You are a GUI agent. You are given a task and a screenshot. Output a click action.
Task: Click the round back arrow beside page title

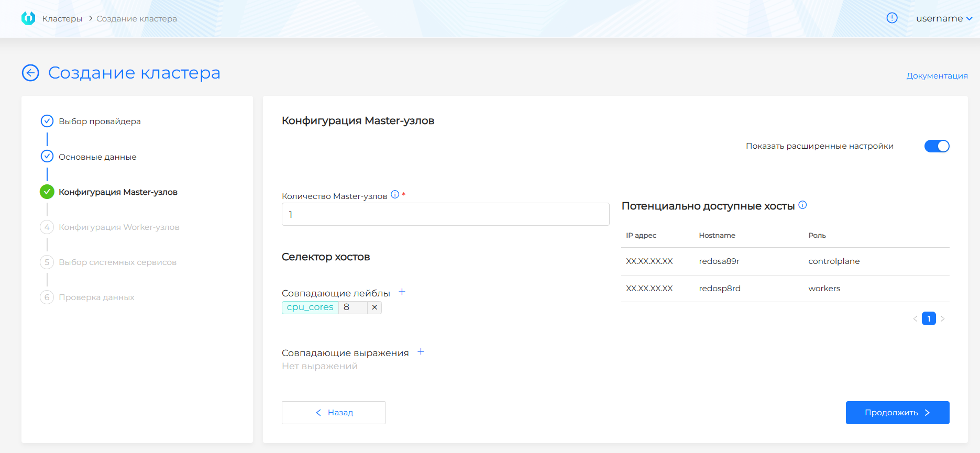coord(30,73)
